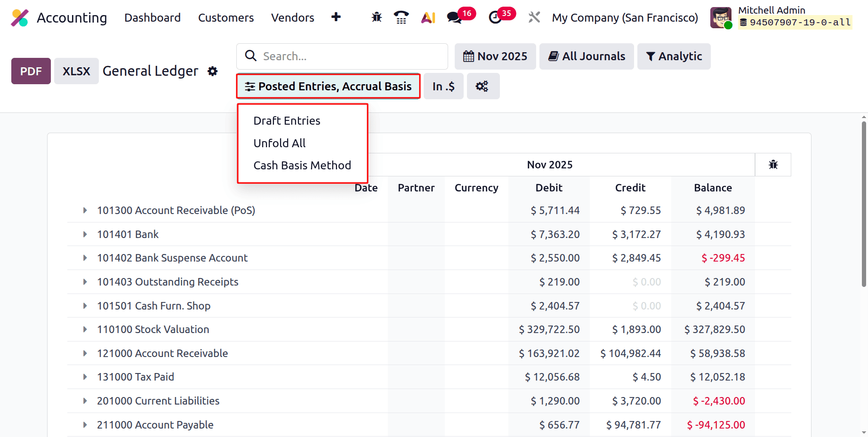Enable Cash Basis Method option
Screen dimensions: 868x437
click(302, 166)
